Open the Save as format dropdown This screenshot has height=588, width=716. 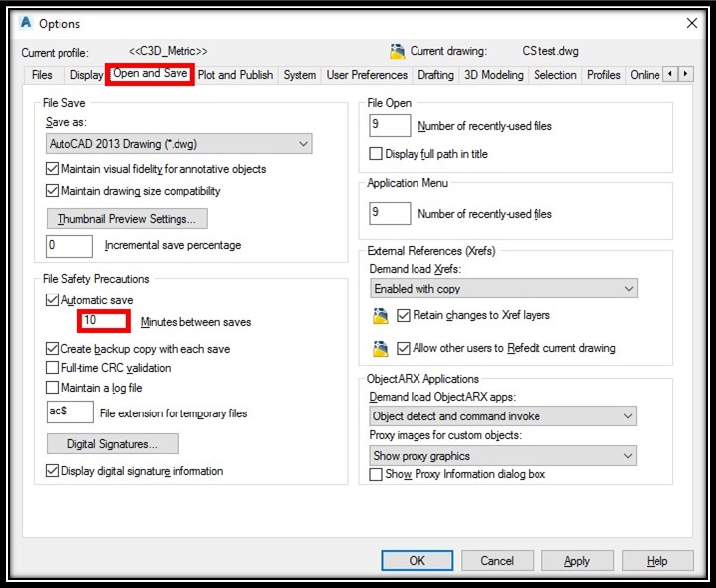tap(179, 144)
